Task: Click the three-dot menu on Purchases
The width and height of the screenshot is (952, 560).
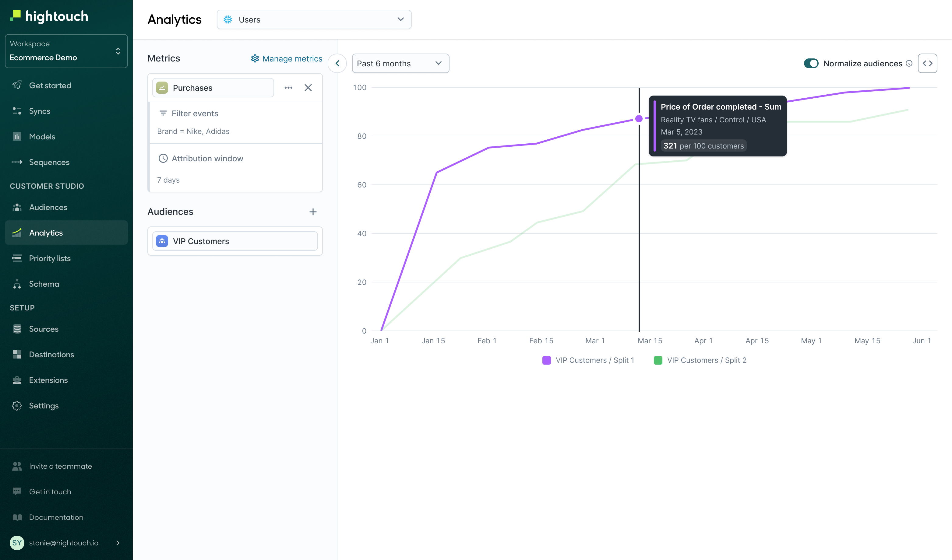Action: 288,87
